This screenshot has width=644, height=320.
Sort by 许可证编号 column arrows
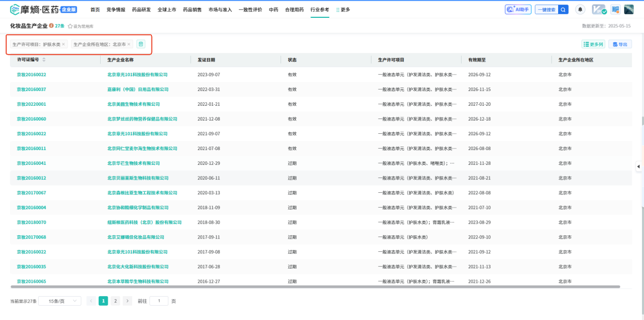44,60
